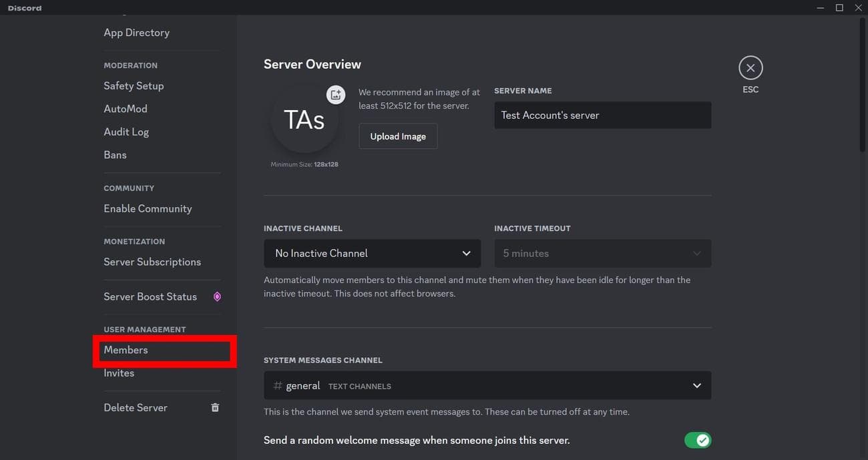Open the Inactive Timeout dropdown
Viewport: 868px width, 460px height.
click(602, 254)
